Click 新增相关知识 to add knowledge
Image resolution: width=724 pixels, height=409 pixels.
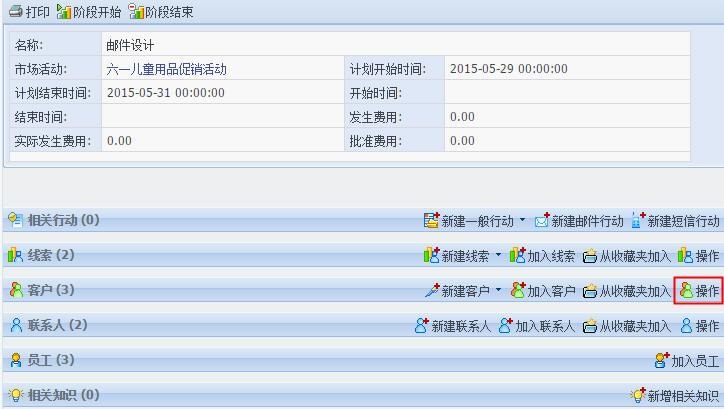(675, 396)
